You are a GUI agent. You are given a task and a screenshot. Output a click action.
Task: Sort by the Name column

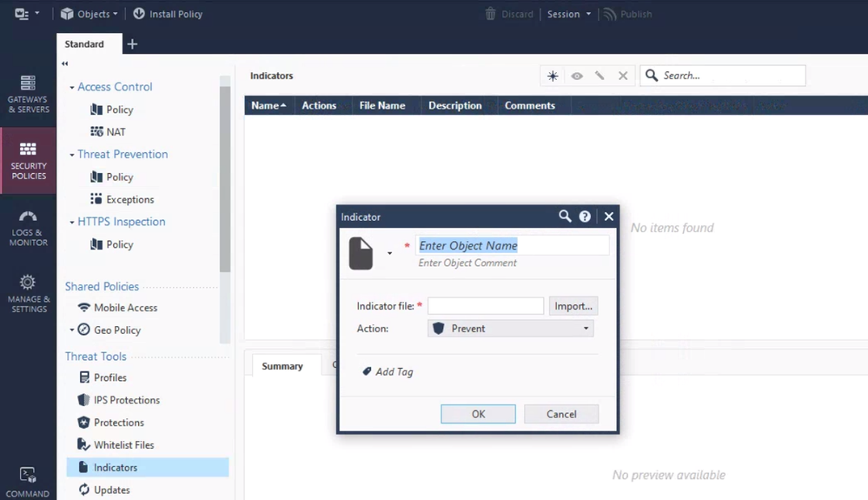268,105
